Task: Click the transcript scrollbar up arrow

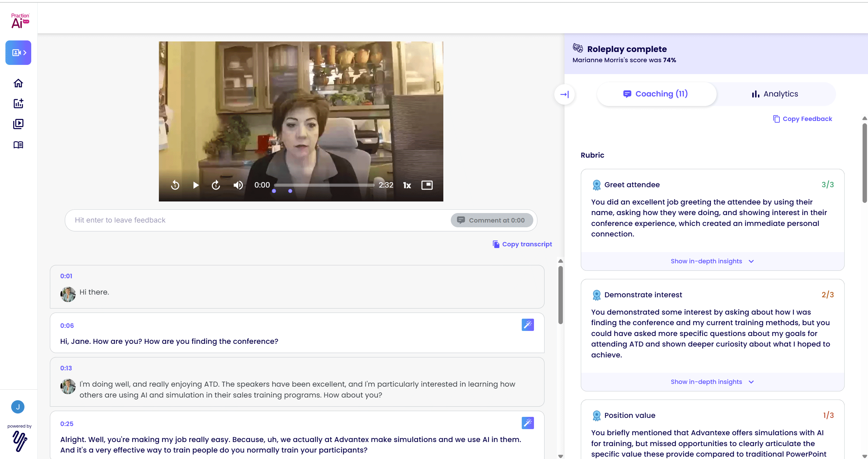Action: point(560,261)
